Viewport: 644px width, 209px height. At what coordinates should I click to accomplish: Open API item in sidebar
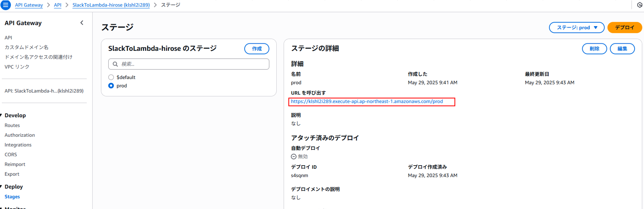point(8,38)
